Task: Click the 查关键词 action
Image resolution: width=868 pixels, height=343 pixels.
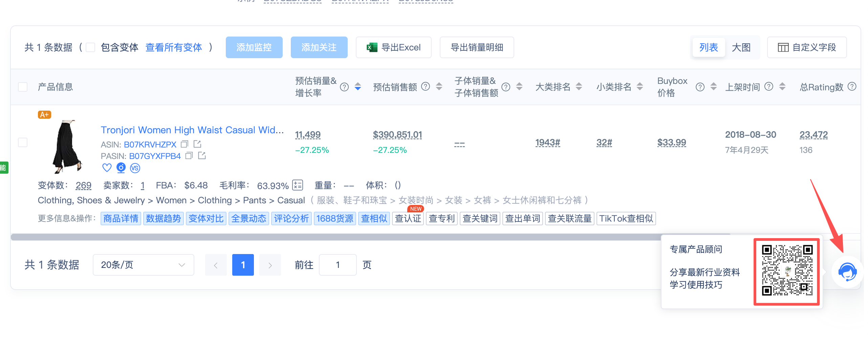Action: click(480, 219)
